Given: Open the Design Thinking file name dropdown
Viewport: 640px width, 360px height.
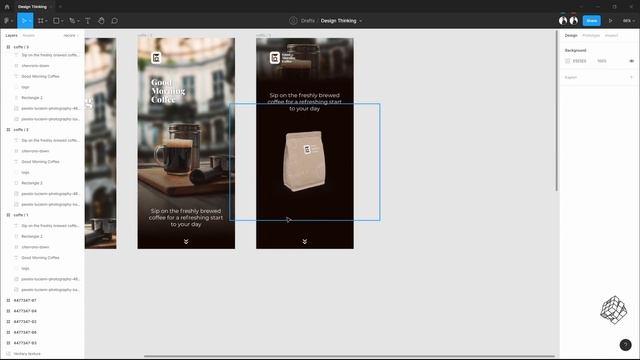Looking at the screenshot, I should point(361,21).
